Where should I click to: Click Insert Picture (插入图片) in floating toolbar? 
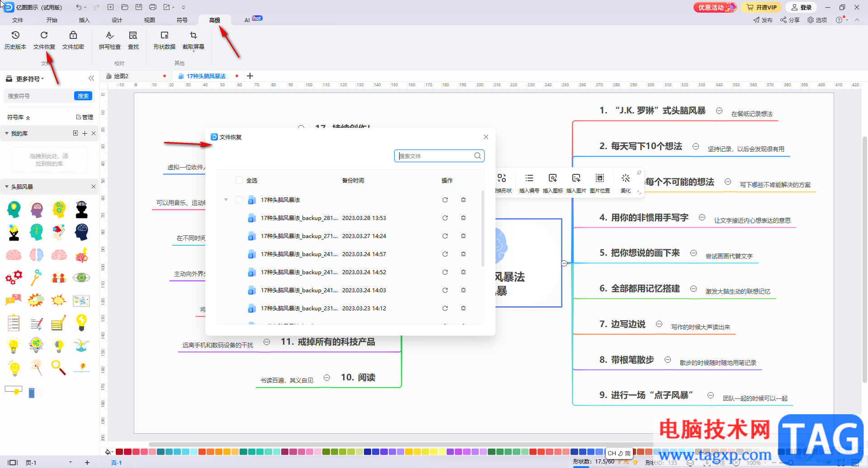(576, 183)
